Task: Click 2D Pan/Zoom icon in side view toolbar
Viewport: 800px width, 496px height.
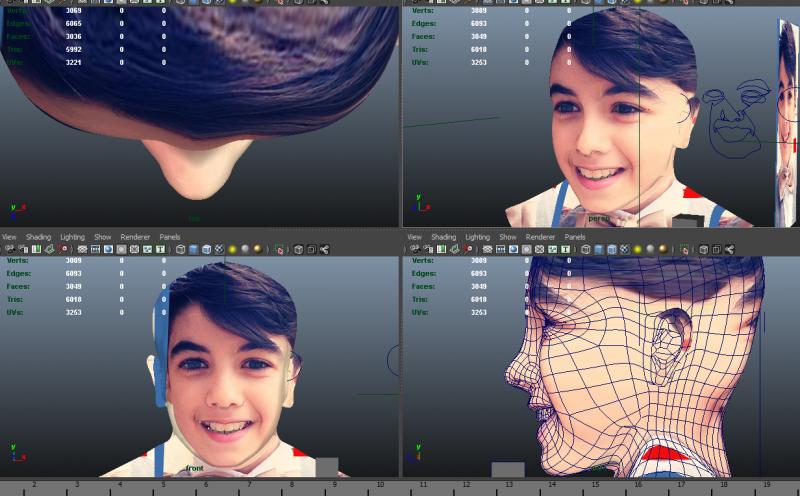Action: 468,249
